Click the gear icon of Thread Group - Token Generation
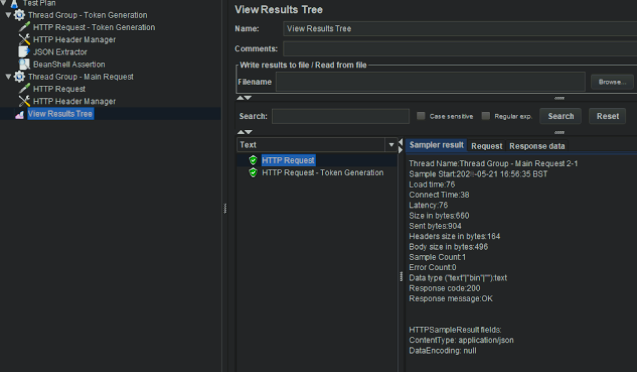The height and width of the screenshot is (372, 637). (x=19, y=15)
